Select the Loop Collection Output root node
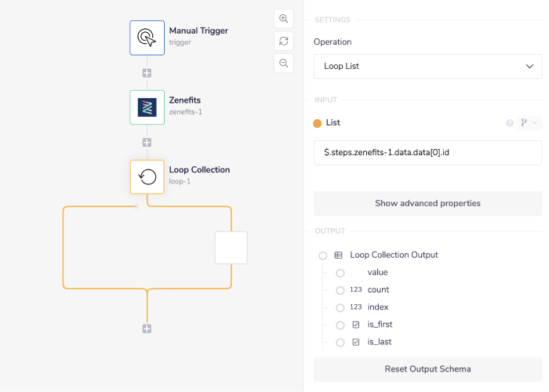Viewport: 549px width, 392px height. [323, 256]
